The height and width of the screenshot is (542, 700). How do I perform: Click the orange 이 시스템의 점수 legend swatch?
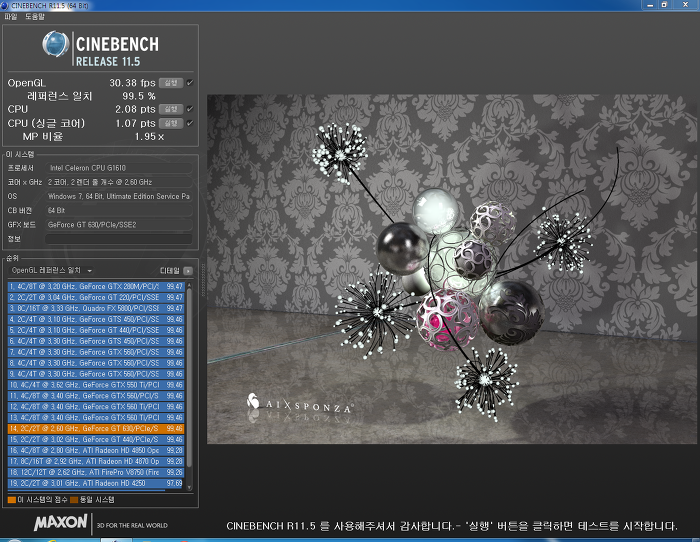pyautogui.click(x=12, y=500)
